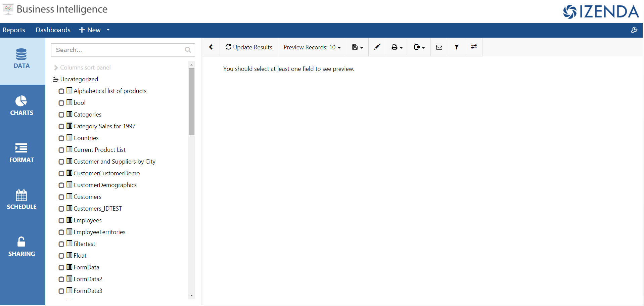Focus the Search input field
644x306 pixels.
123,50
